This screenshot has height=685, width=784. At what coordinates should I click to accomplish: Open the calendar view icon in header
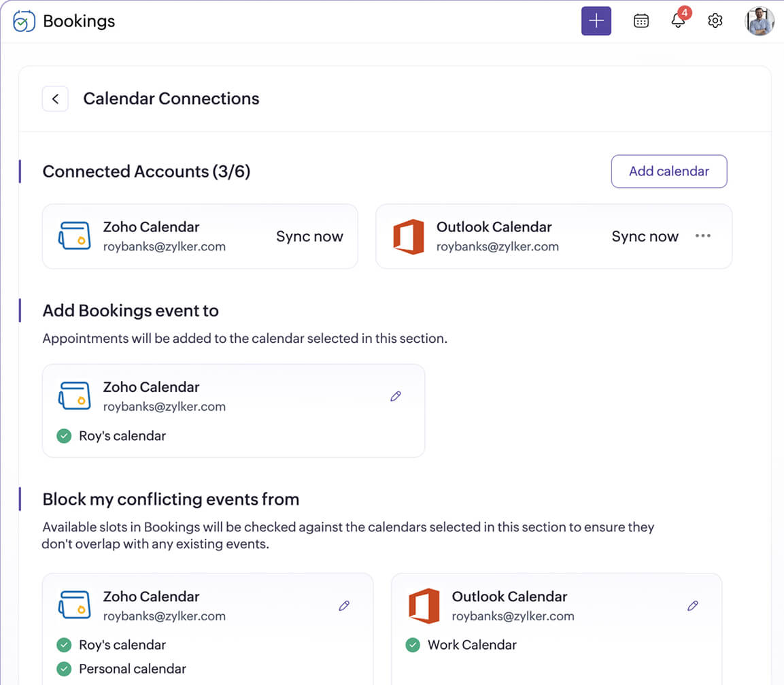pos(641,21)
